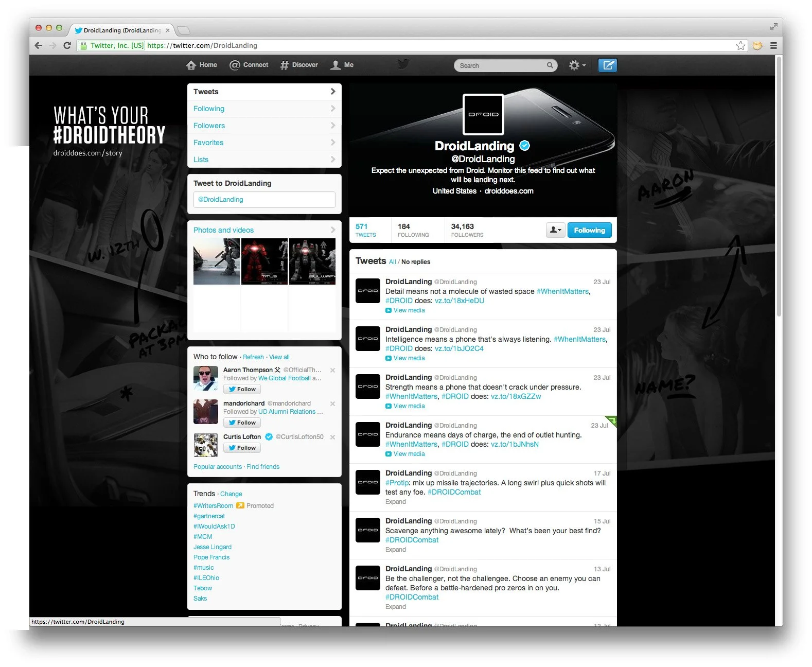Screen dimensions: 812x667
Task: Click the browser forward arrow
Action: pyautogui.click(x=52, y=45)
